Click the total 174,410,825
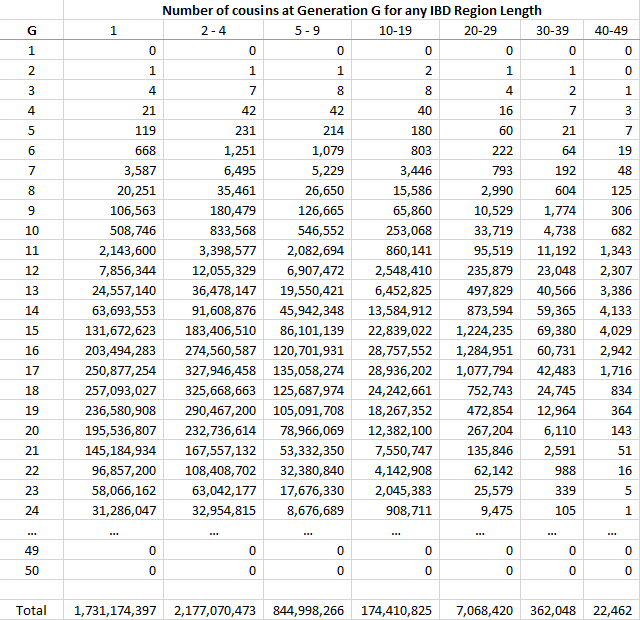Image resolution: width=640 pixels, height=620 pixels. coord(396,610)
